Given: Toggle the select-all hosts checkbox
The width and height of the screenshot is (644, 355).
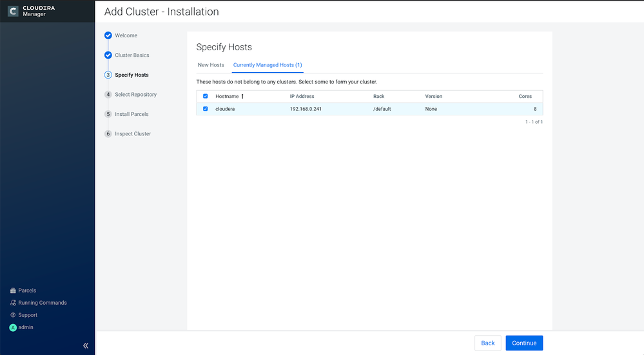Looking at the screenshot, I should point(206,96).
